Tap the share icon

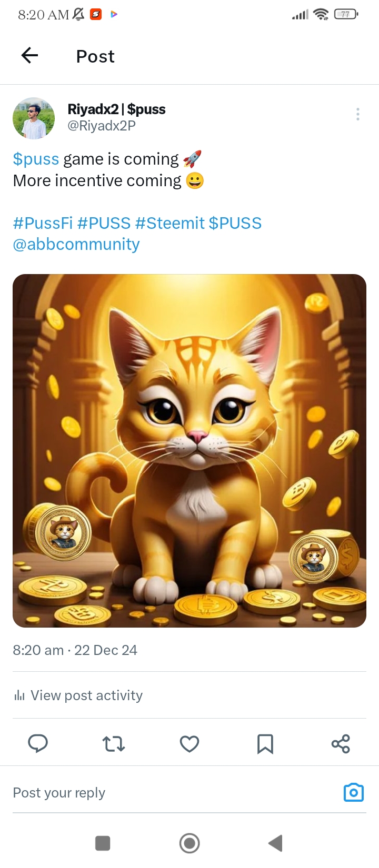click(341, 744)
